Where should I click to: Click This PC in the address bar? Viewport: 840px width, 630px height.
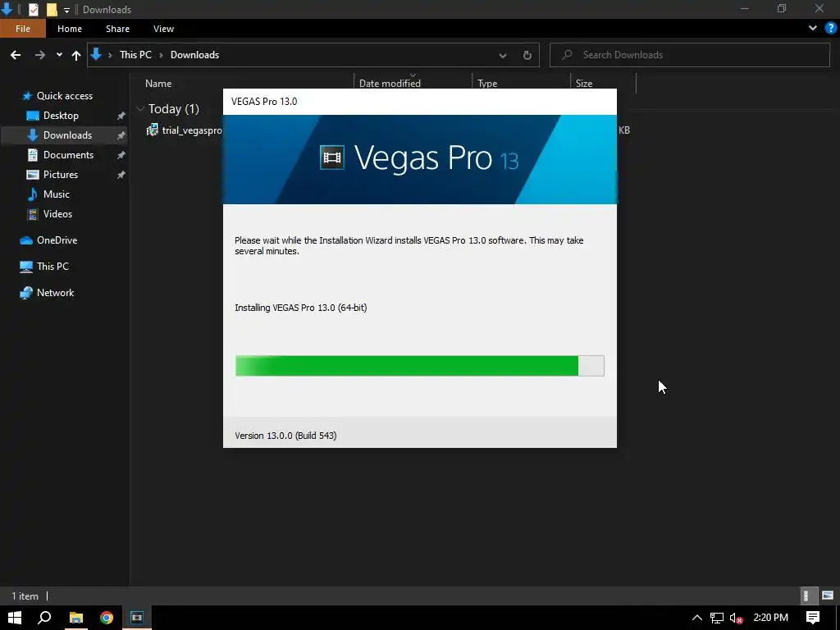pyautogui.click(x=135, y=55)
